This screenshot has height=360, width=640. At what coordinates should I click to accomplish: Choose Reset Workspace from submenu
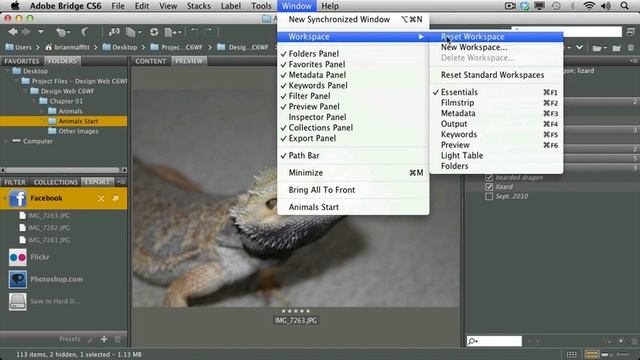pyautogui.click(x=496, y=37)
